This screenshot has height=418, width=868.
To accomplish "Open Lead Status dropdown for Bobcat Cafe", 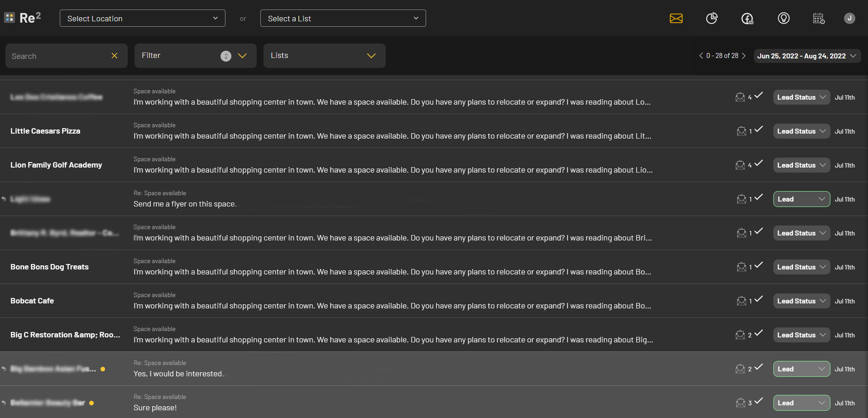I will 801,301.
